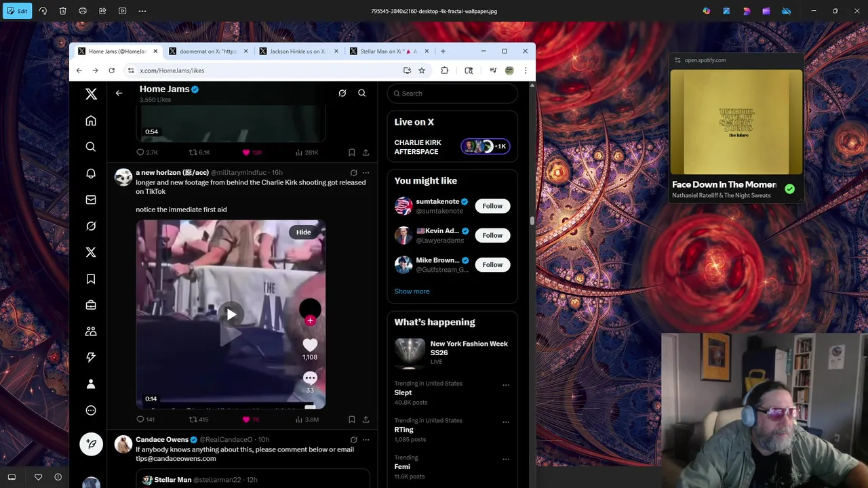The width and height of the screenshot is (868, 488).
Task: Click the X logo at sidebar top
Action: click(x=91, y=94)
